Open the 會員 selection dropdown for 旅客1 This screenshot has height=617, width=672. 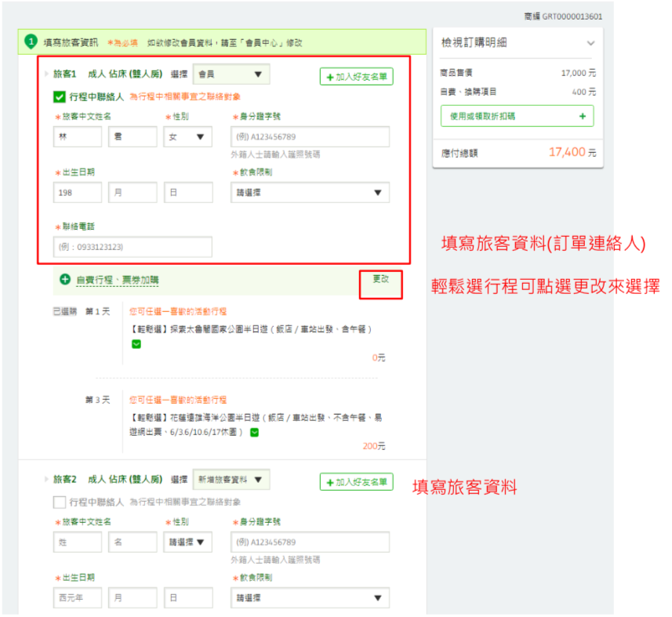coord(231,74)
